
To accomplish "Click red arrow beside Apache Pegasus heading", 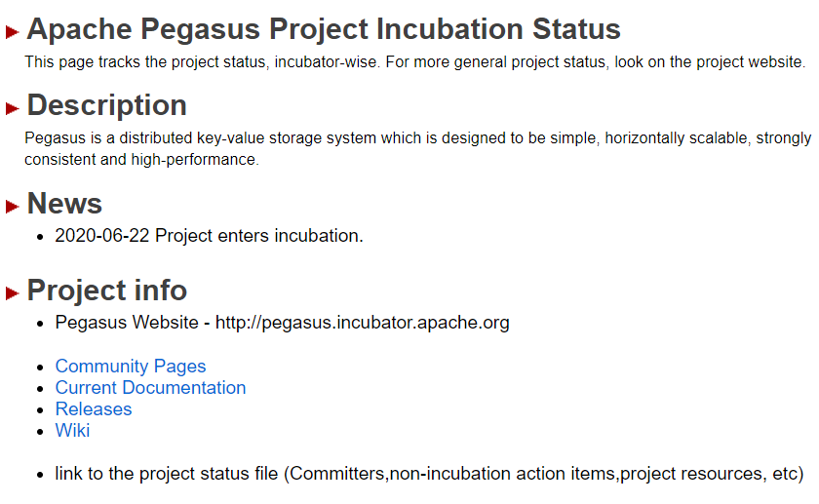I will 13,32.
